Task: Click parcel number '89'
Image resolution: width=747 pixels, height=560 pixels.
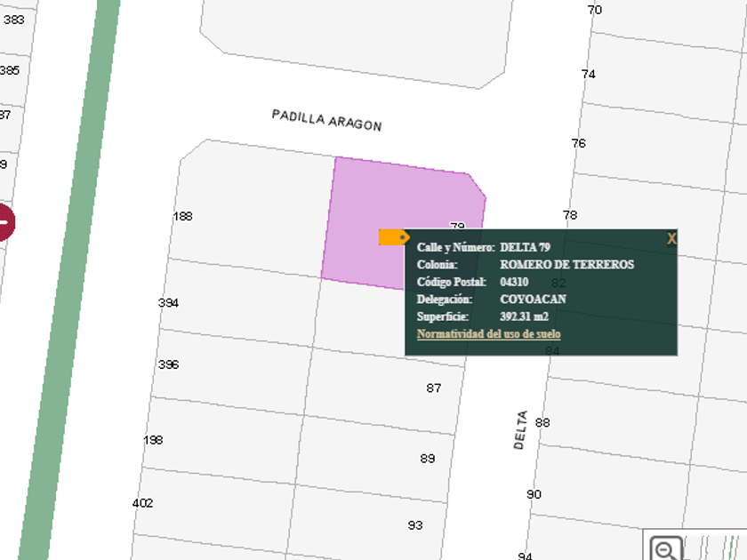Action: [428, 459]
